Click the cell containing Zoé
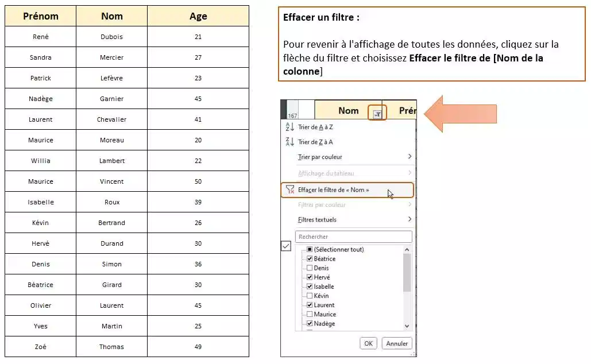The width and height of the screenshot is (591, 364). (x=41, y=347)
